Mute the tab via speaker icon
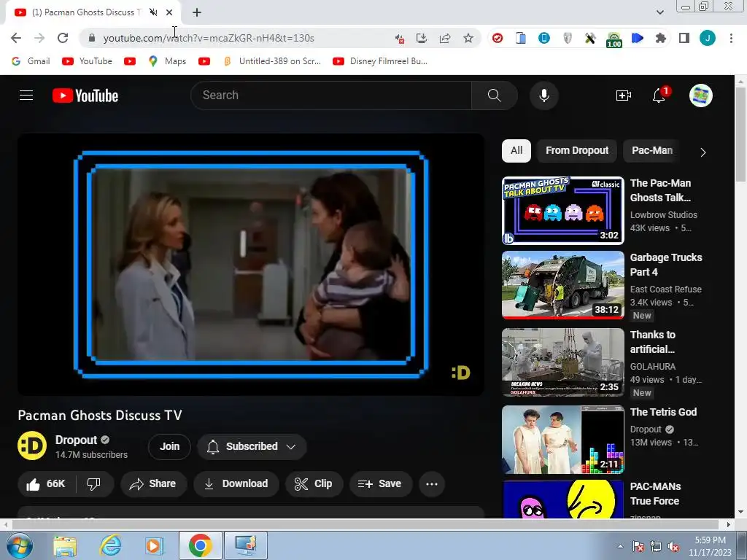747x560 pixels. click(x=153, y=12)
